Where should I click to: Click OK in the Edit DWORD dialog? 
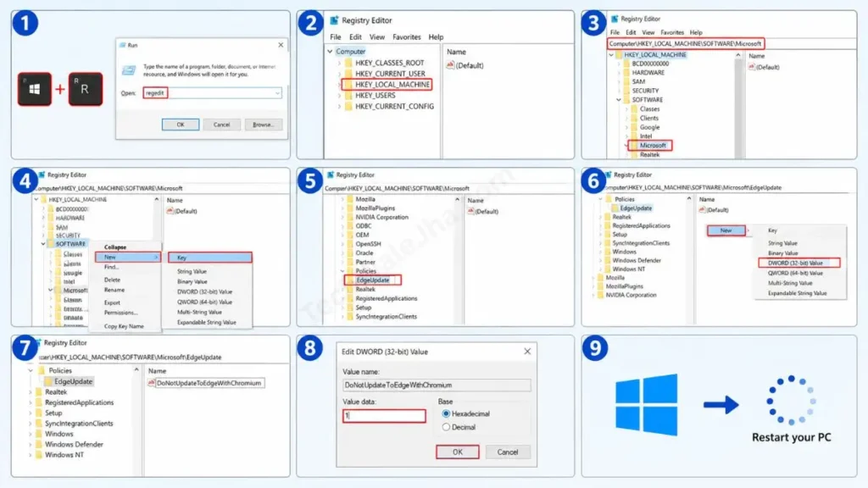[x=457, y=452]
